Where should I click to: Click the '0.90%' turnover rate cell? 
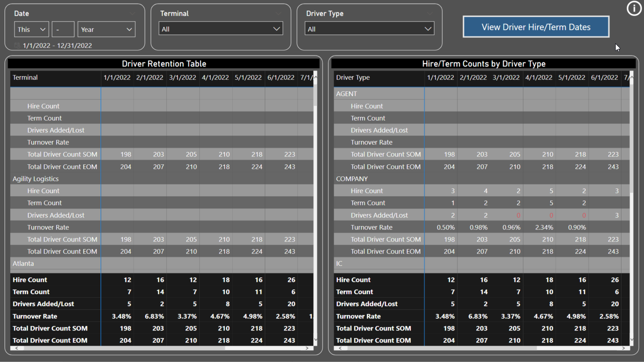tap(577, 227)
